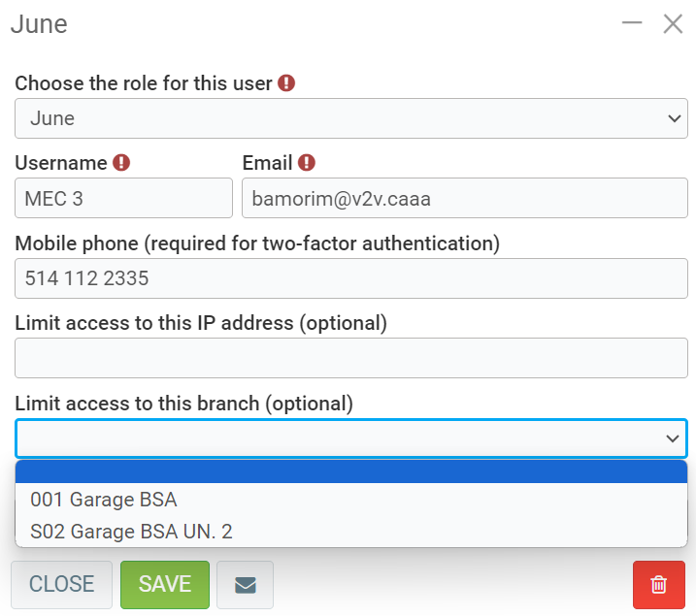
Task: Minimize the June dialog window
Action: coord(632,23)
